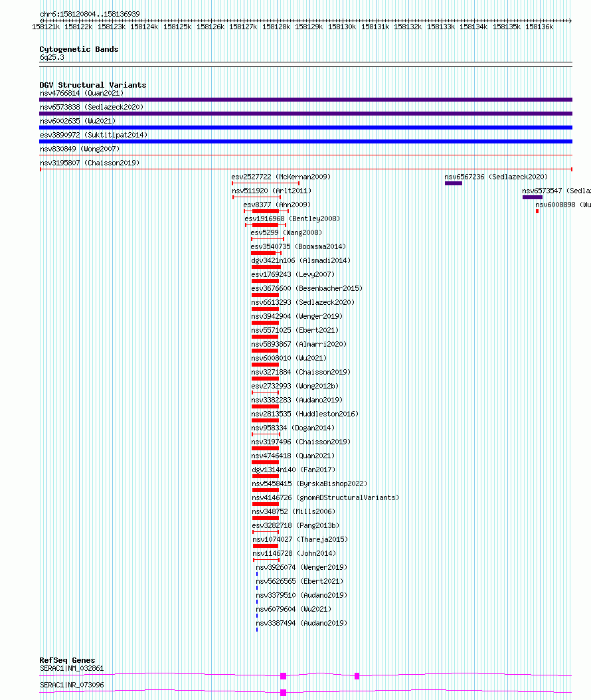Viewport: 591px width, 700px height.
Task: Open the nsv3942904 (Wenger2019) variant
Action: pos(297,316)
